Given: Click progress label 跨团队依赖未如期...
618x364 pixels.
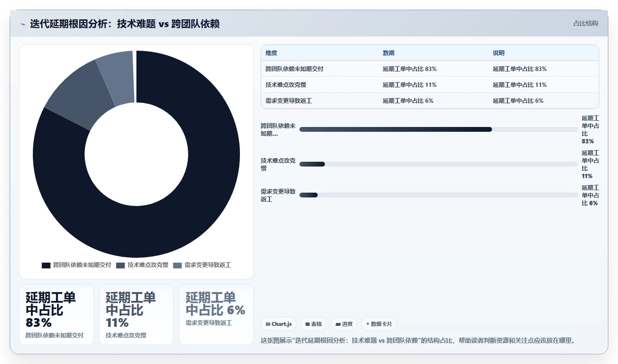Looking at the screenshot, I should point(278,129).
